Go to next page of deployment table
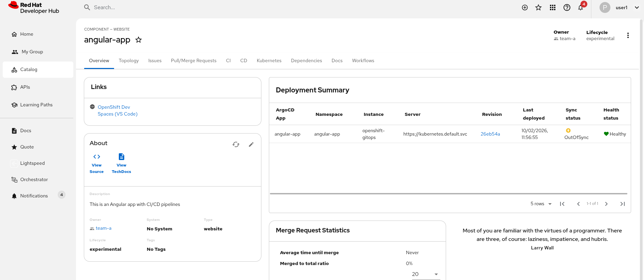644x280 pixels. pos(606,204)
